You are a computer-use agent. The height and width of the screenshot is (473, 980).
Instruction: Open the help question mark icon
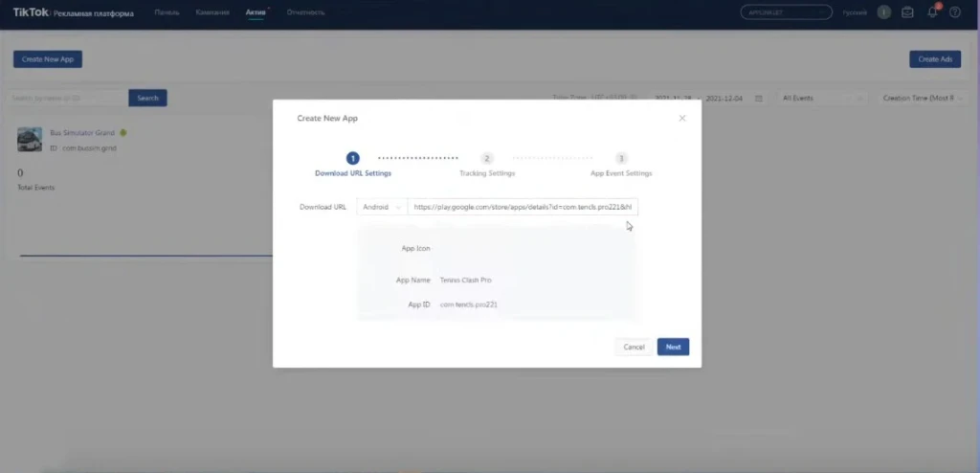[x=955, y=12]
